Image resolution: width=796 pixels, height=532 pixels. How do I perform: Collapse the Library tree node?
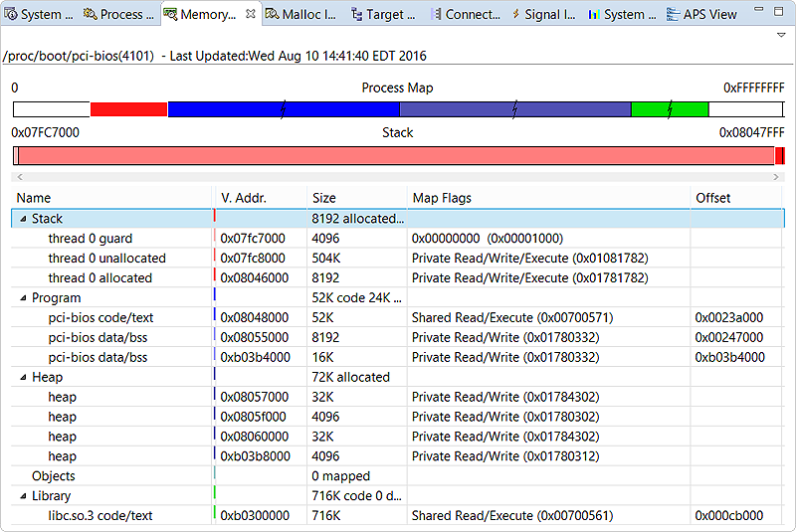tap(23, 496)
